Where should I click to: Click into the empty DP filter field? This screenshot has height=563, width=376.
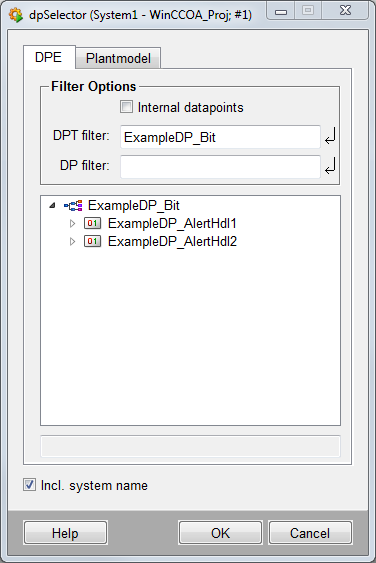point(220,167)
